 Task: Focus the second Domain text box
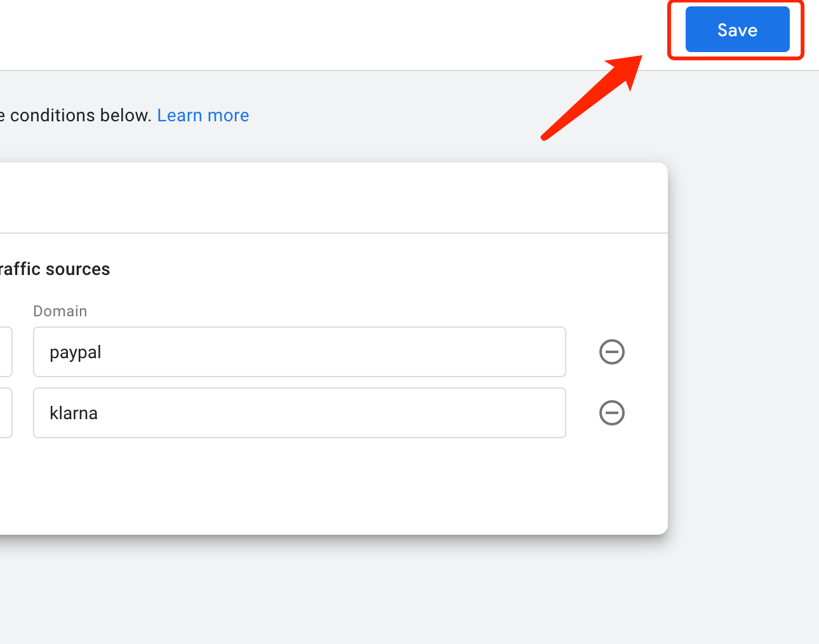[x=299, y=413]
